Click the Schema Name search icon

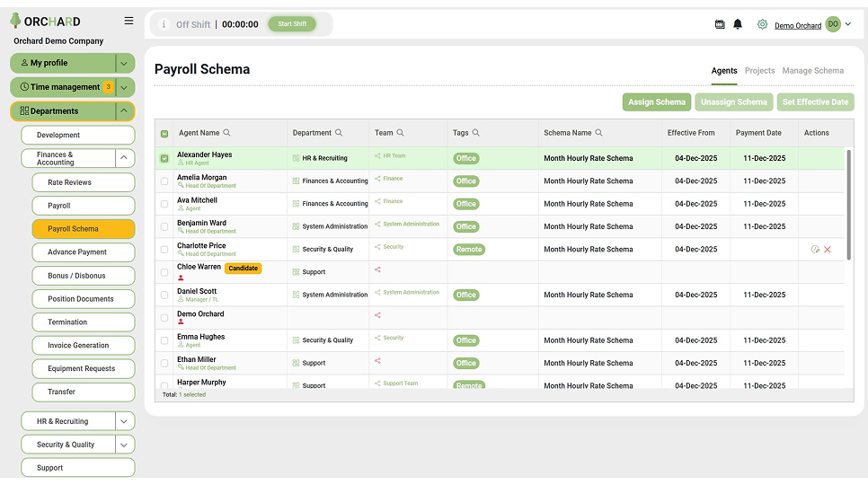(x=598, y=133)
